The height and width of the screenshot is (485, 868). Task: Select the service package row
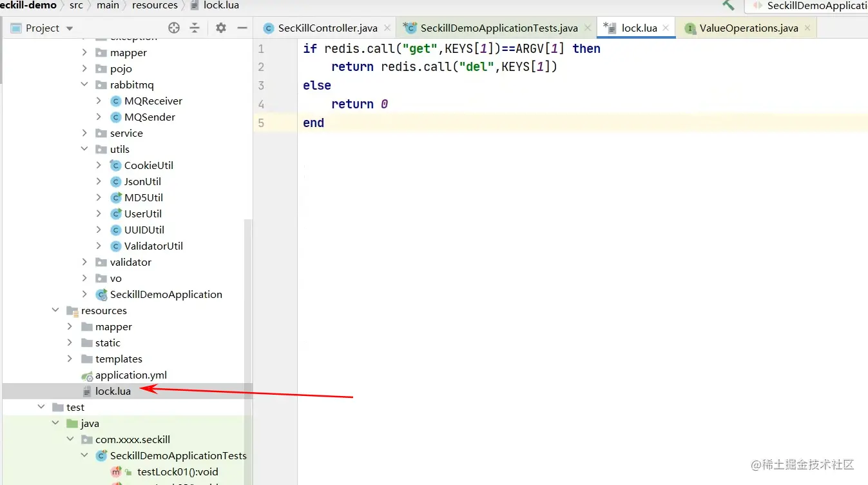(x=127, y=133)
